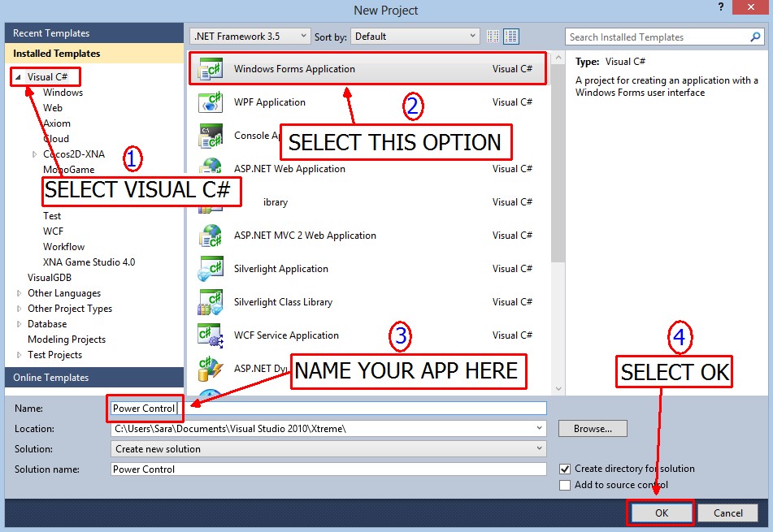Select the Other Languages category

(x=64, y=293)
